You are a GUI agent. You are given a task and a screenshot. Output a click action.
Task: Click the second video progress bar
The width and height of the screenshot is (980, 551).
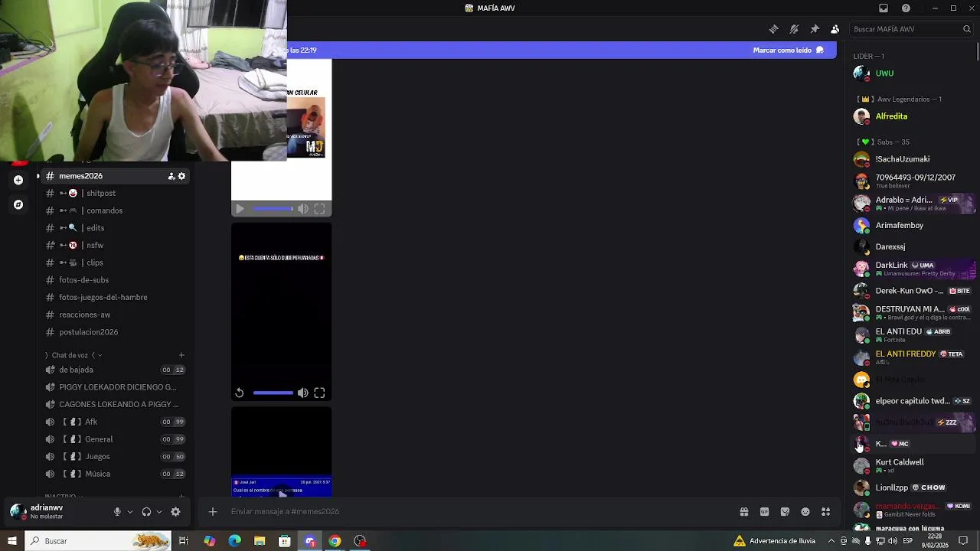[x=273, y=393]
